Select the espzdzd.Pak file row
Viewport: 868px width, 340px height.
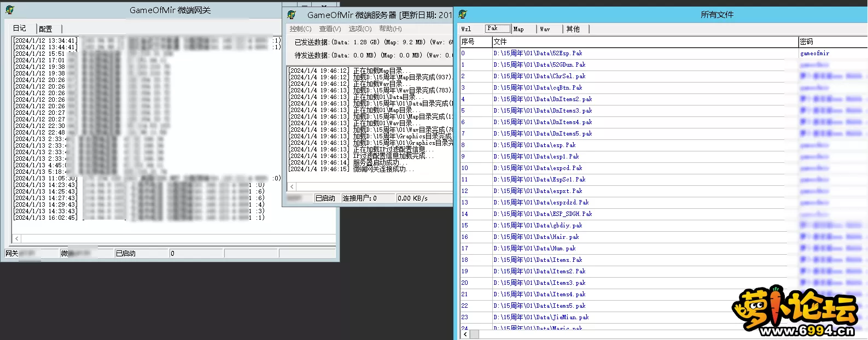pyautogui.click(x=663, y=202)
